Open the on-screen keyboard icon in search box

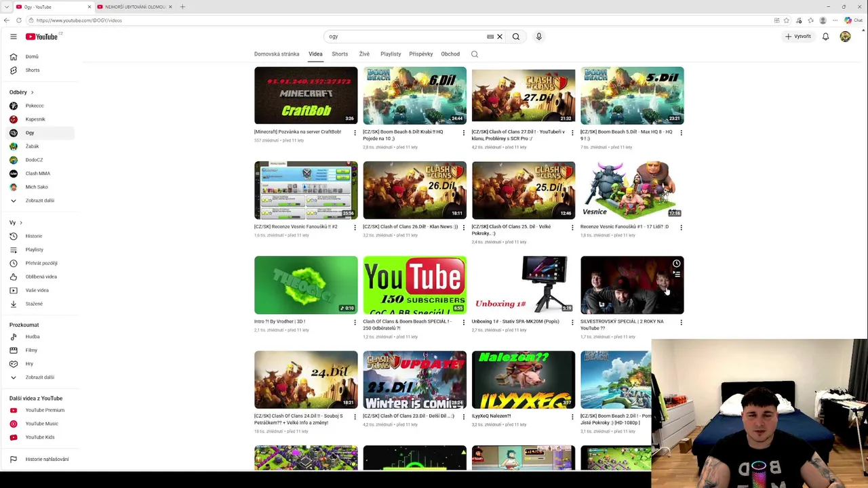490,37
